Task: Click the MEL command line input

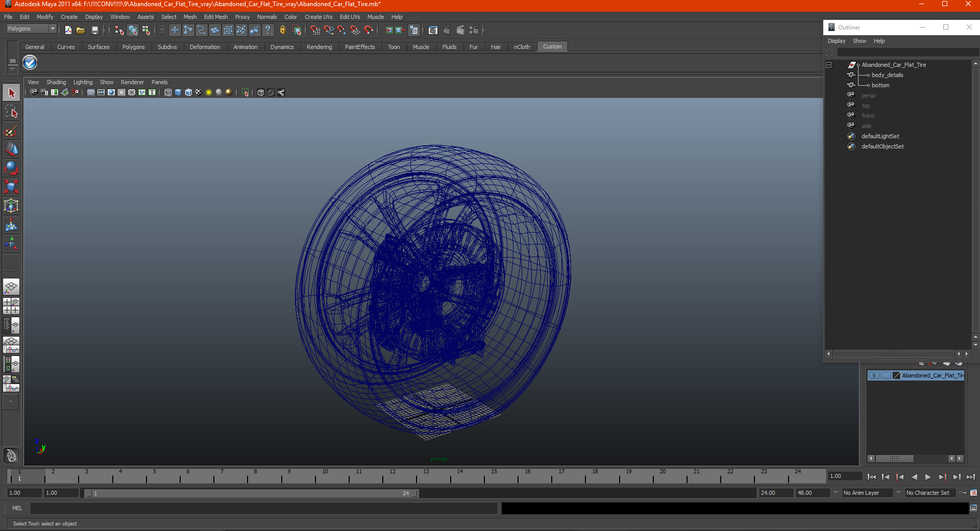Action: click(x=263, y=508)
